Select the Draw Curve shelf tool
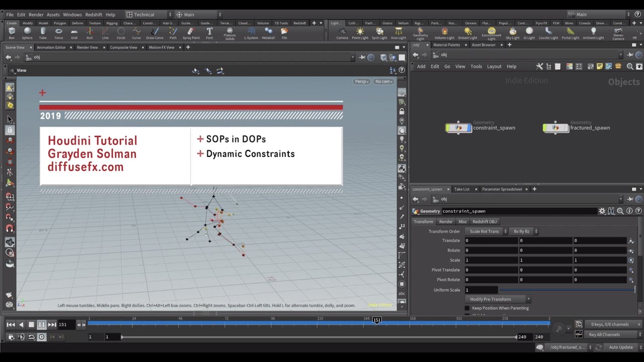Viewport: 644px width, 362px height. 154,33
